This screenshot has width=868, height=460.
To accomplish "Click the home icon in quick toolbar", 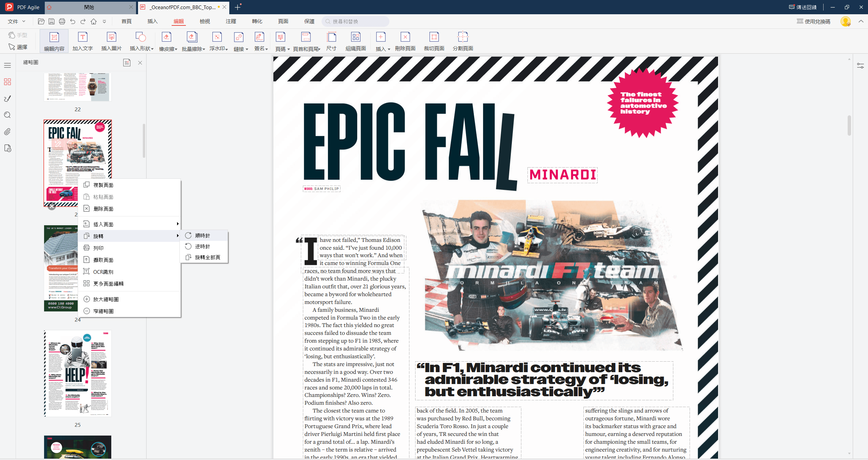I will (94, 21).
